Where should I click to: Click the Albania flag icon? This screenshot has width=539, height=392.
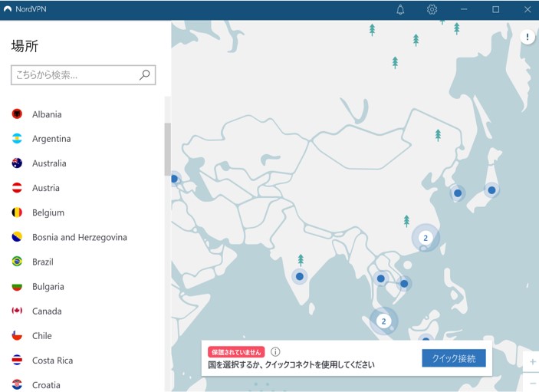click(17, 114)
